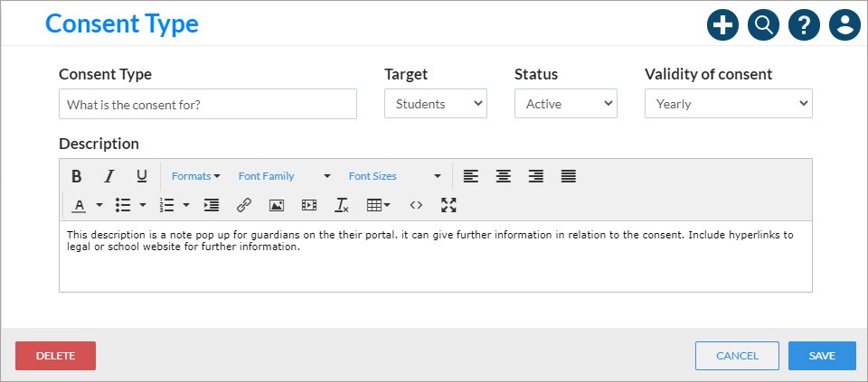Toggle fullscreen editor icon

[448, 205]
